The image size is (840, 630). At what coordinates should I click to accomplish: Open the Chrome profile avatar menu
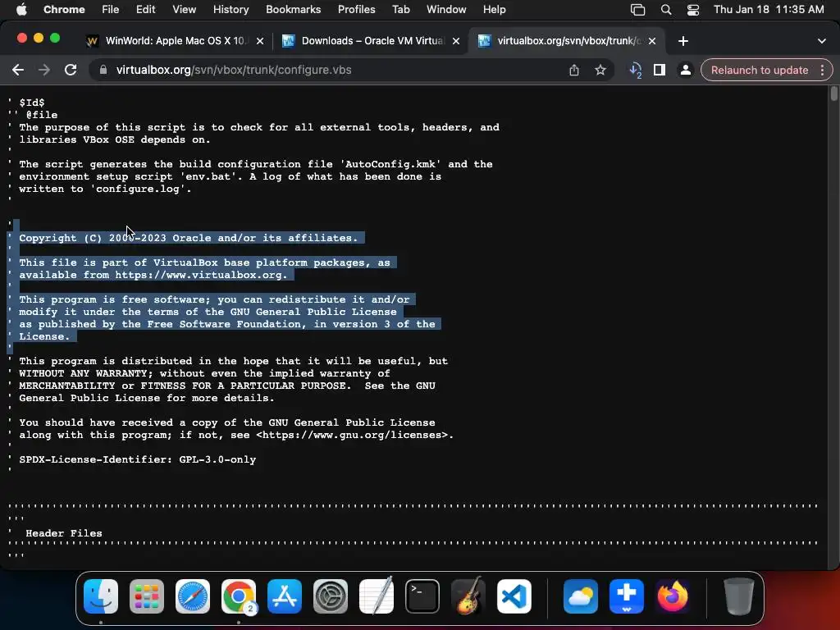(685, 70)
